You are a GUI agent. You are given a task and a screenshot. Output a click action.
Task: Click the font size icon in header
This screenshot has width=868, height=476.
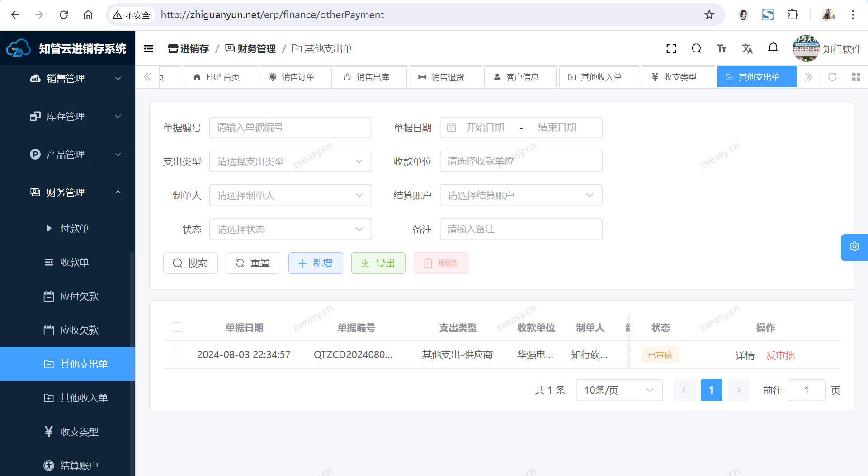click(722, 49)
